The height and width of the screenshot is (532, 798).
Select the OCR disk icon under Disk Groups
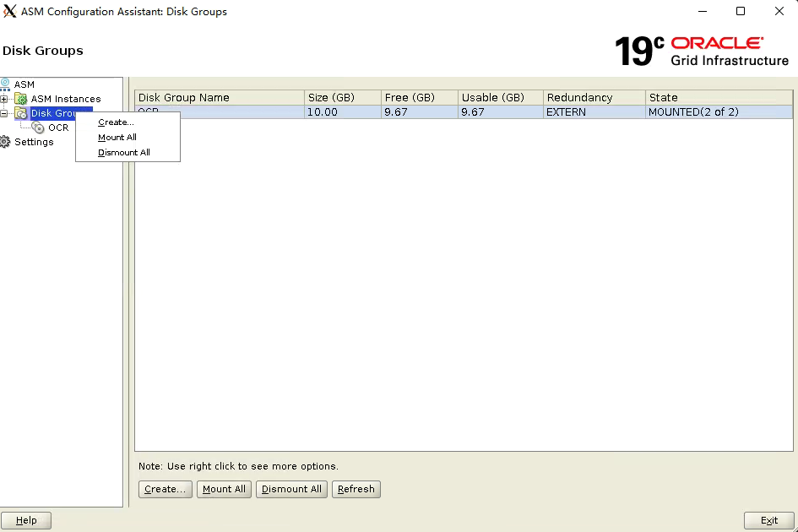39,128
